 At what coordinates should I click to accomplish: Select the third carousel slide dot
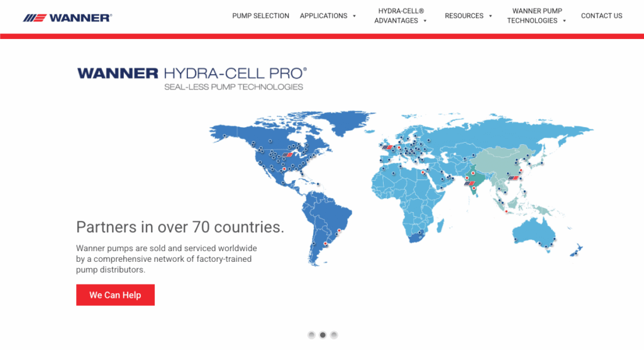click(334, 335)
